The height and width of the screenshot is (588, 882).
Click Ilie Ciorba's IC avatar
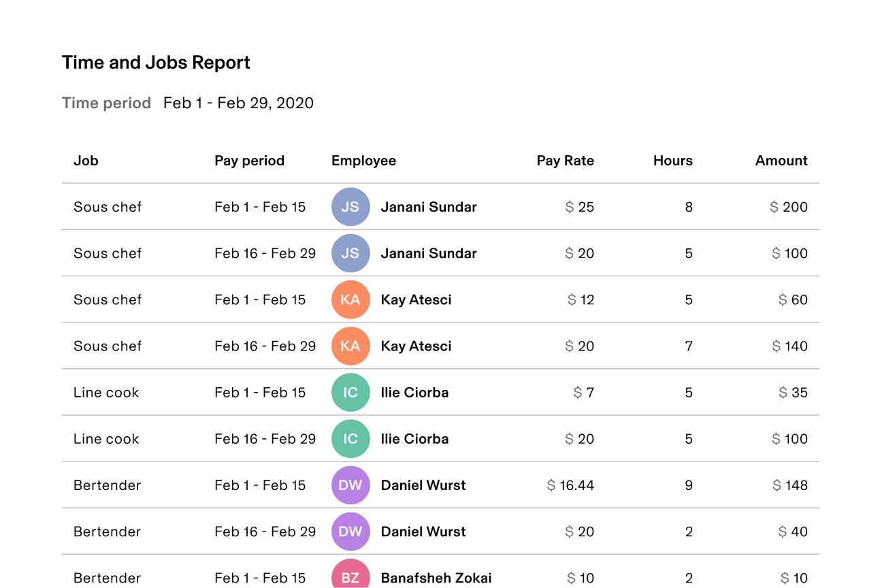coord(350,392)
